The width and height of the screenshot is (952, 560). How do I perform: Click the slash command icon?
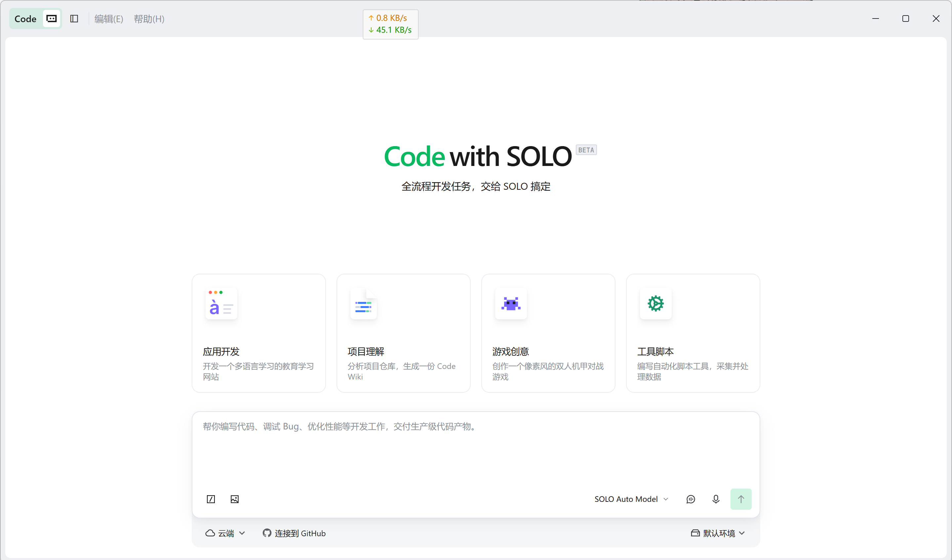click(x=211, y=499)
